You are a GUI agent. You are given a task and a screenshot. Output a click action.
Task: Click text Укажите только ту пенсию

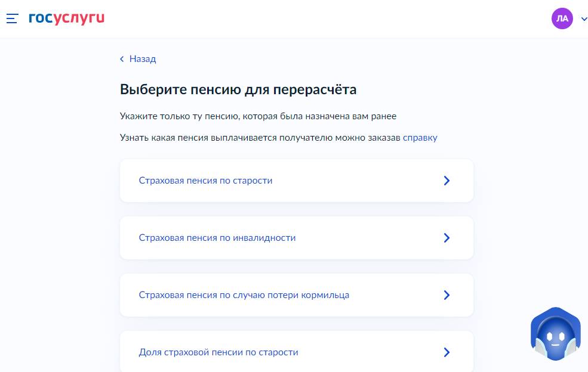coord(179,116)
